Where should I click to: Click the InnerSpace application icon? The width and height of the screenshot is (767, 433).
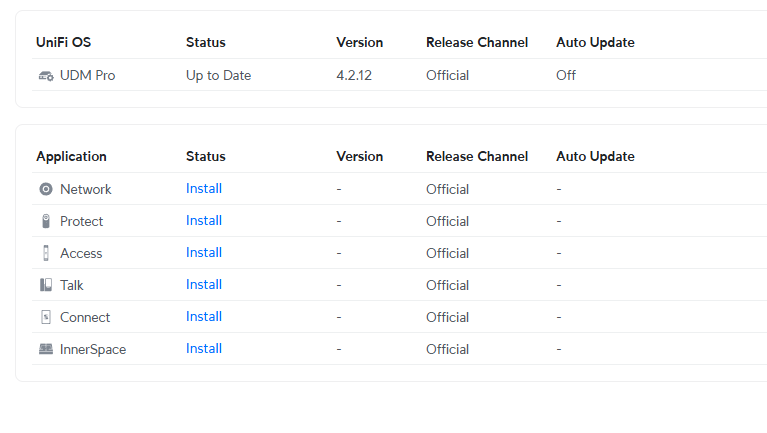[x=46, y=349]
